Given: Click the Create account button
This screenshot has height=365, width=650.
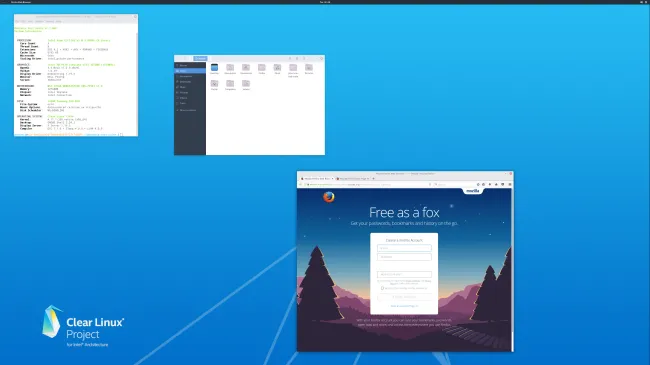Looking at the screenshot, I should click(404, 297).
